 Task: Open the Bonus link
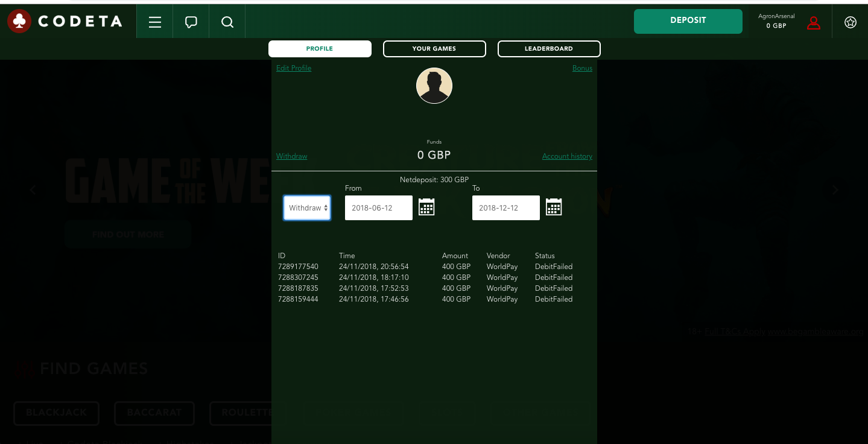coord(582,68)
